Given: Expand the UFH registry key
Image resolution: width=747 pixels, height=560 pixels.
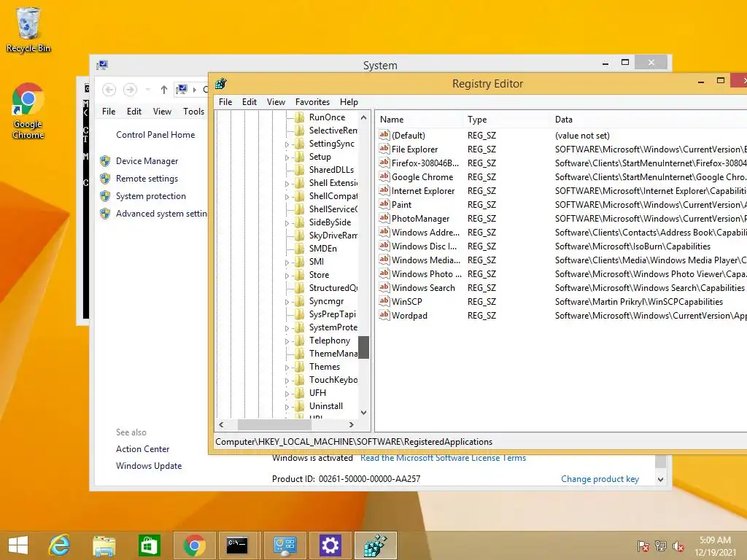Looking at the screenshot, I should [287, 394].
